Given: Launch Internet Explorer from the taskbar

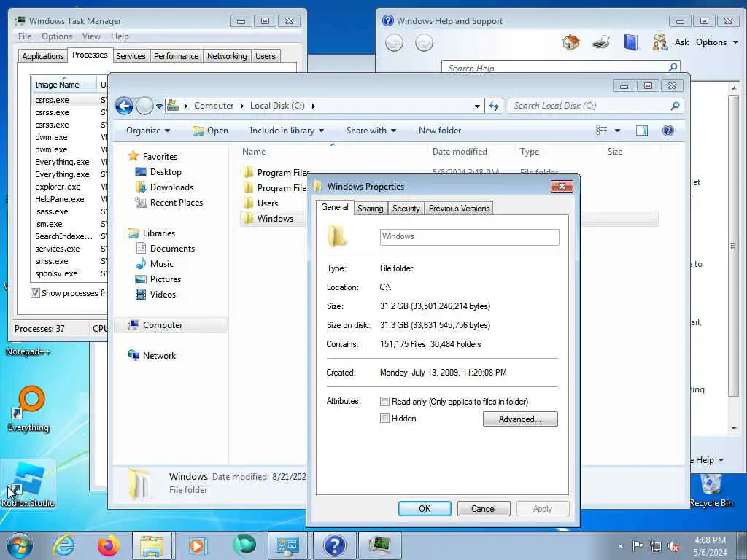Looking at the screenshot, I should pos(64,545).
